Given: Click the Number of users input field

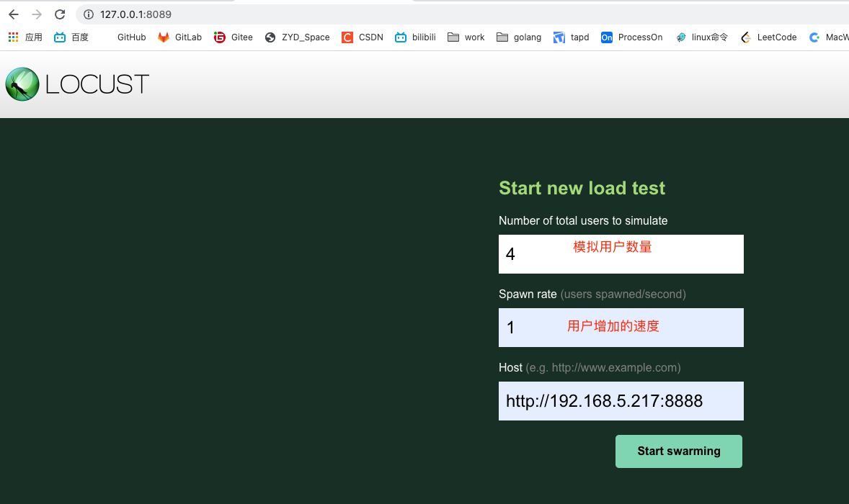Looking at the screenshot, I should coord(621,253).
